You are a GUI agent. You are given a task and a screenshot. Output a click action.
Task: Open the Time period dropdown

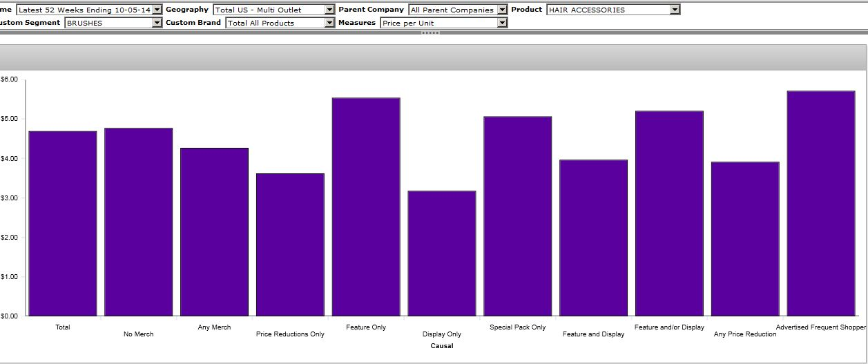156,10
